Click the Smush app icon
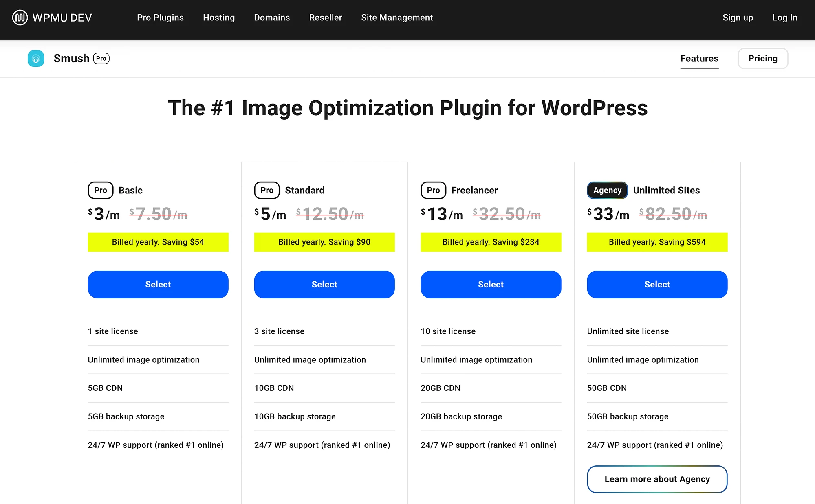Viewport: 815px width, 504px height. (37, 58)
